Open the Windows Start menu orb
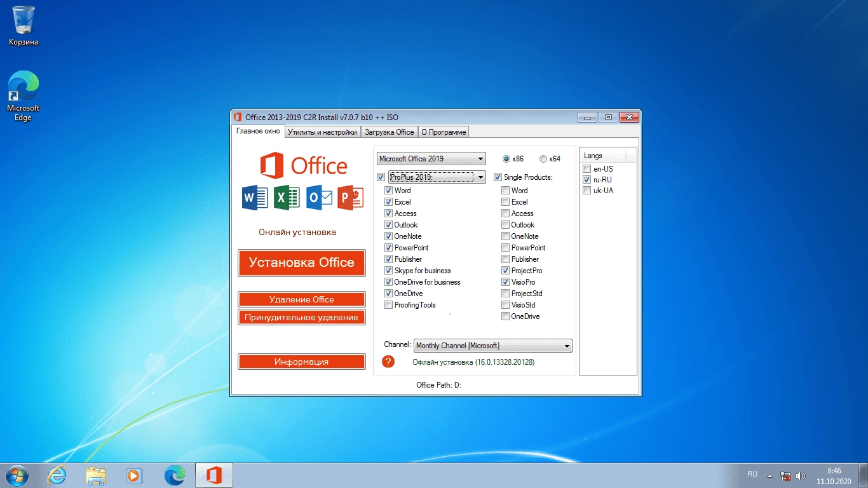 (x=16, y=475)
